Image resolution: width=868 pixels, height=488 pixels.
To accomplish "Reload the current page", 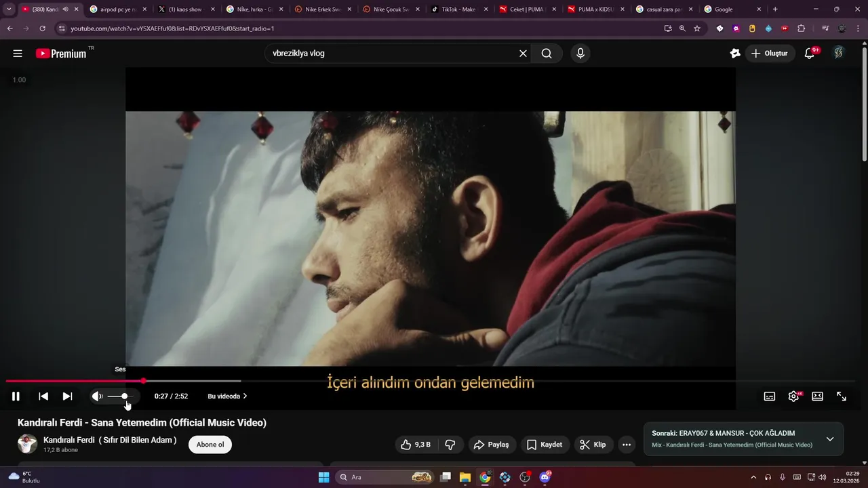I will (x=42, y=28).
